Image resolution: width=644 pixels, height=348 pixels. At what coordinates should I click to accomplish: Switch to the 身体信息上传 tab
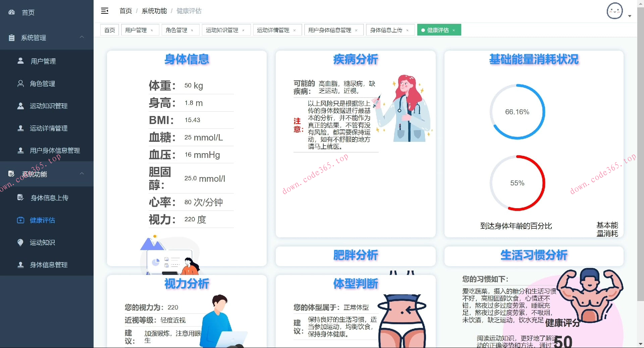[386, 30]
